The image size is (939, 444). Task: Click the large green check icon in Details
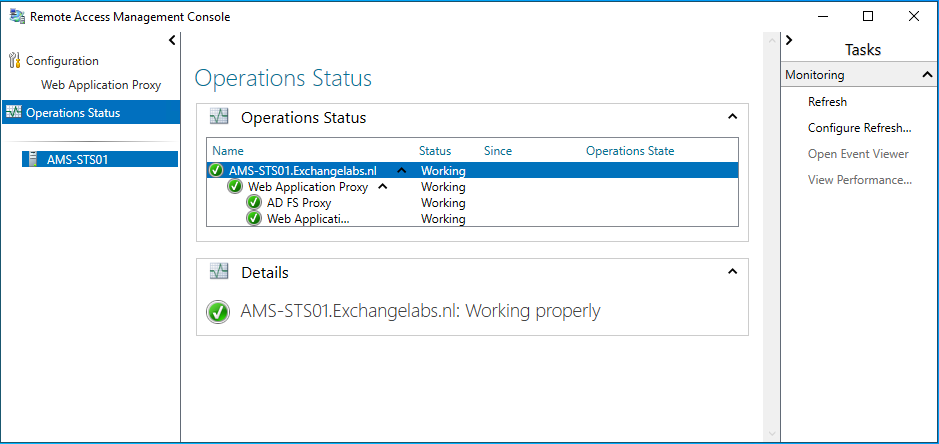point(218,312)
